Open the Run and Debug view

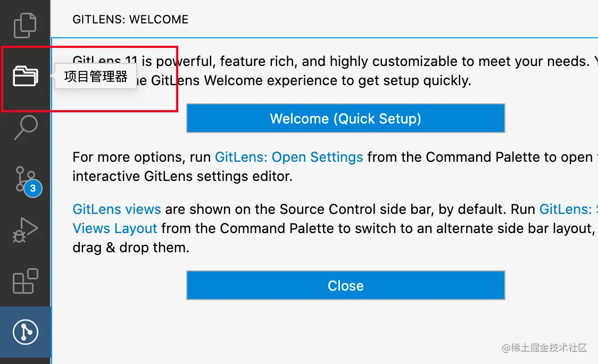[25, 230]
